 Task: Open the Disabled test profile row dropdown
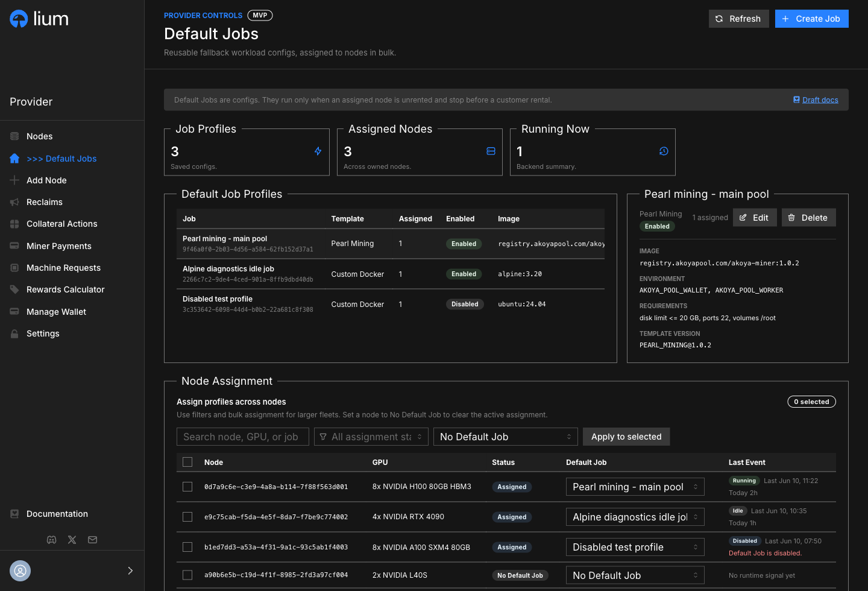(x=635, y=547)
